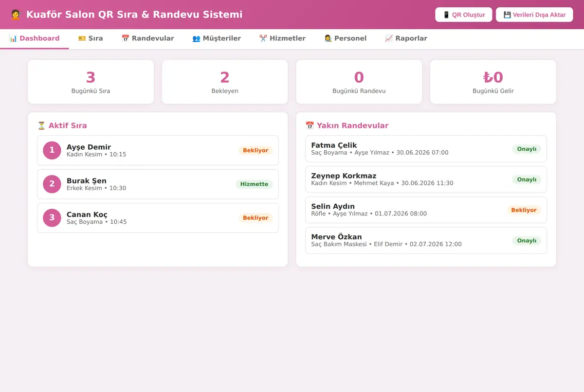Click the calendar icon beside Yakın Randevular
Viewport: 584px width, 392px height.
point(310,125)
